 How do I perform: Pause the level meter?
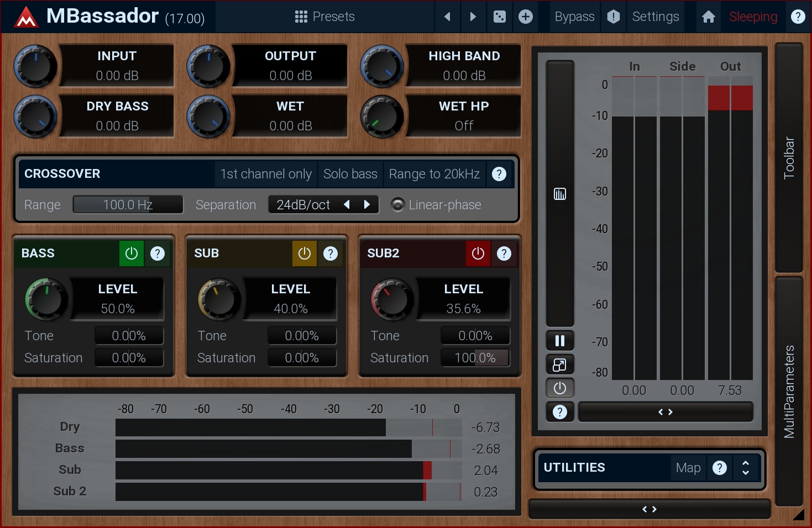(560, 341)
